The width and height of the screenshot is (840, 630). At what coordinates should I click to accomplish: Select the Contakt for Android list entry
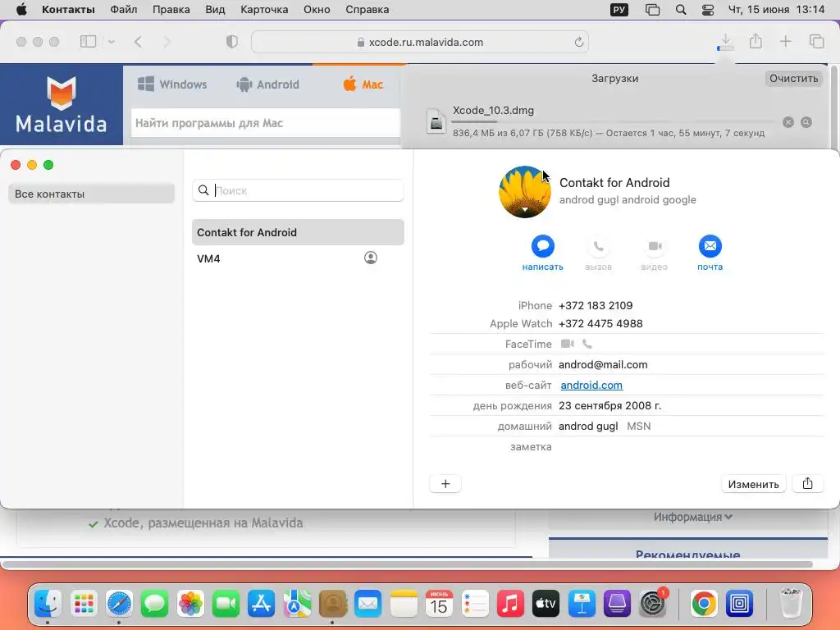[x=298, y=232]
